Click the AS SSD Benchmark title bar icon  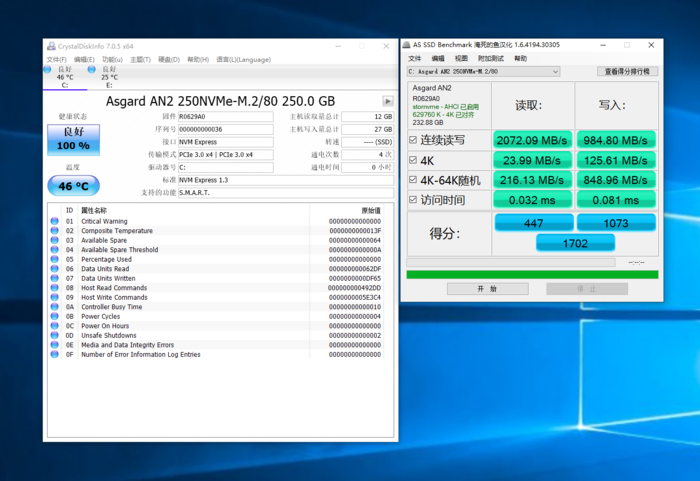click(x=406, y=45)
